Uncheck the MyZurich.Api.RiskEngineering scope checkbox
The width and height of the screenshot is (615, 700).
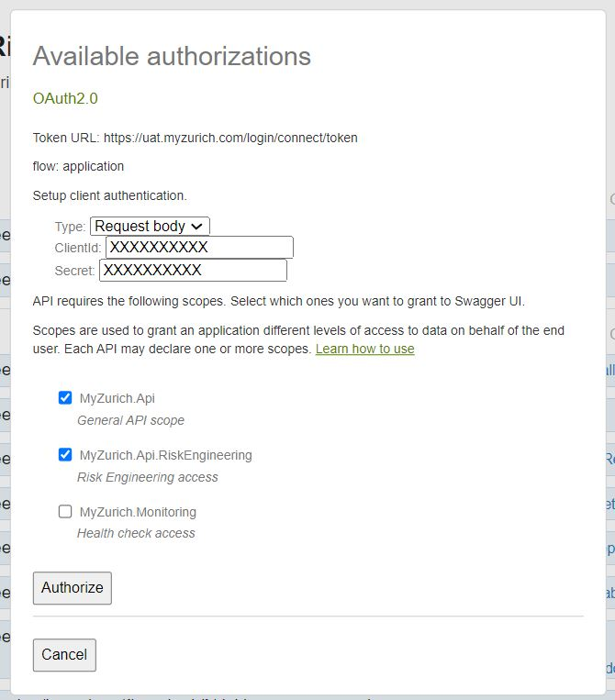pos(65,454)
